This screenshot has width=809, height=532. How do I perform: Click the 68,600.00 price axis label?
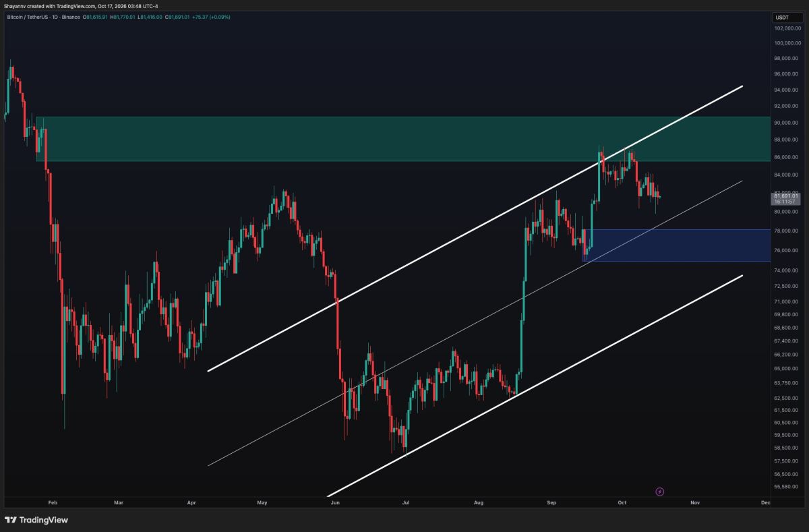787,328
